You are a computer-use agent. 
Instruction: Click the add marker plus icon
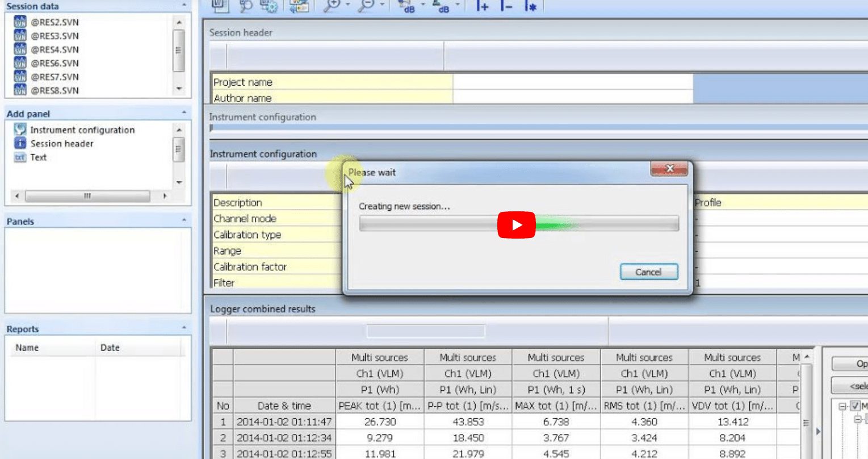482,6
